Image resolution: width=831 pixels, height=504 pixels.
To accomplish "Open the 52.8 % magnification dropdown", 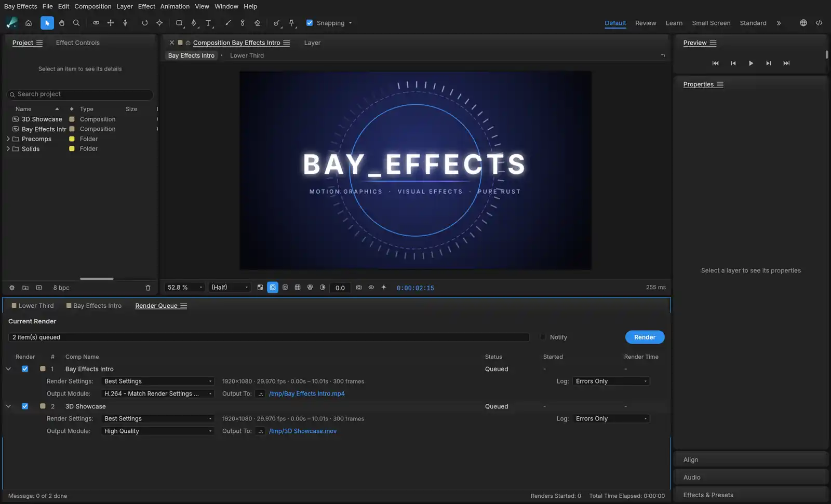I will 185,287.
